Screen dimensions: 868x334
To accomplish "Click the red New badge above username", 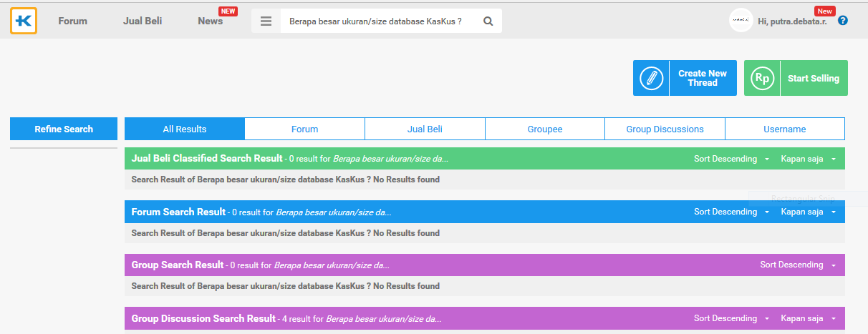I will (x=825, y=11).
